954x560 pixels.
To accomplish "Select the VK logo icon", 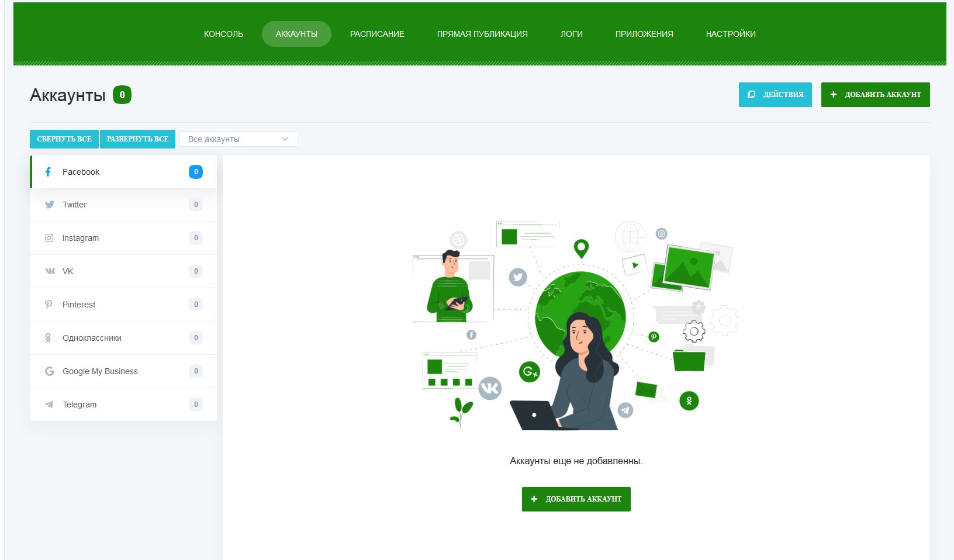I will [50, 271].
